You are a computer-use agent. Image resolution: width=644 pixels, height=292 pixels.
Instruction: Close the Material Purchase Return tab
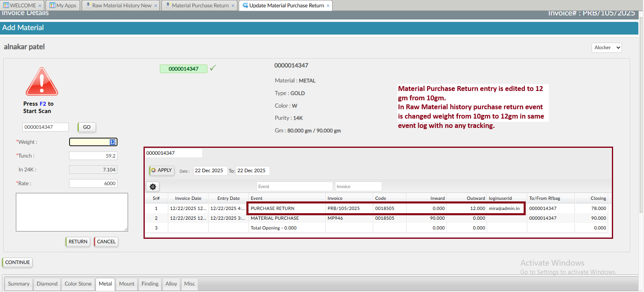[x=233, y=6]
